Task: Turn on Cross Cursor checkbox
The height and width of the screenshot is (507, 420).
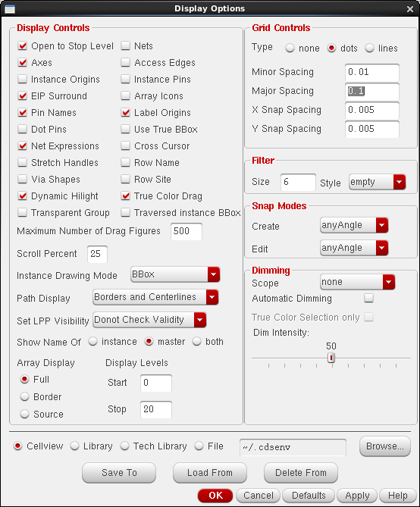Action: (126, 146)
